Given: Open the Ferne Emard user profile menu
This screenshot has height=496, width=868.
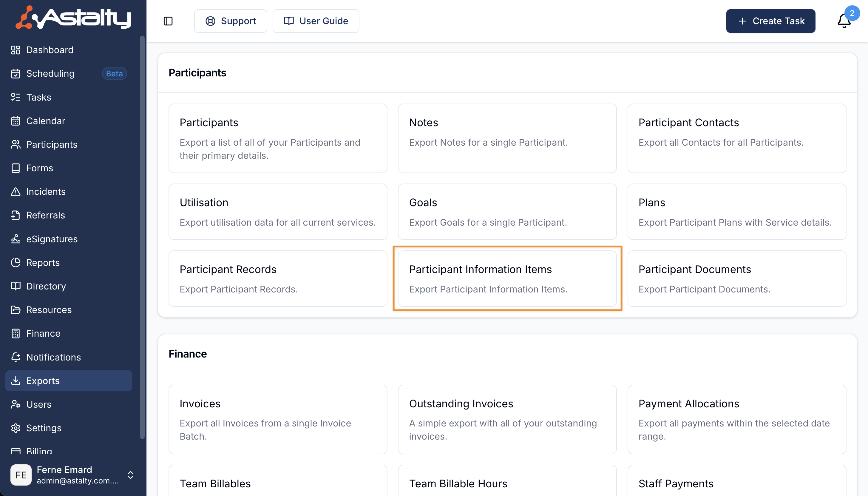Looking at the screenshot, I should pyautogui.click(x=64, y=475).
